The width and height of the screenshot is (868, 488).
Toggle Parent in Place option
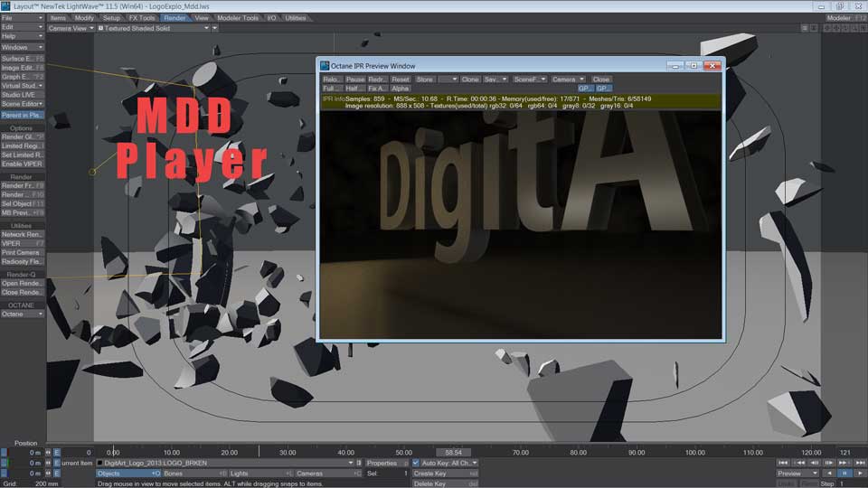pos(22,115)
